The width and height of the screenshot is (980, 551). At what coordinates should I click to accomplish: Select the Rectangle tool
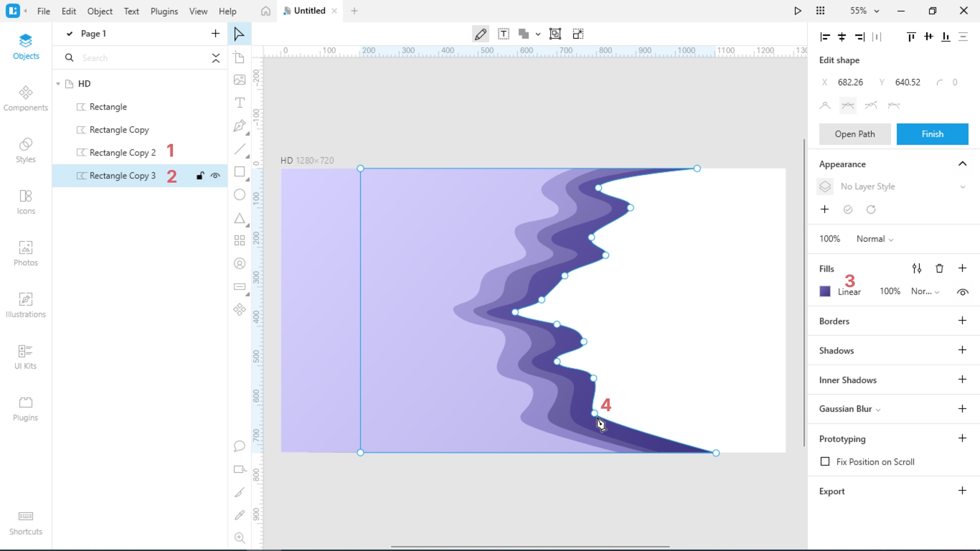pos(239,172)
